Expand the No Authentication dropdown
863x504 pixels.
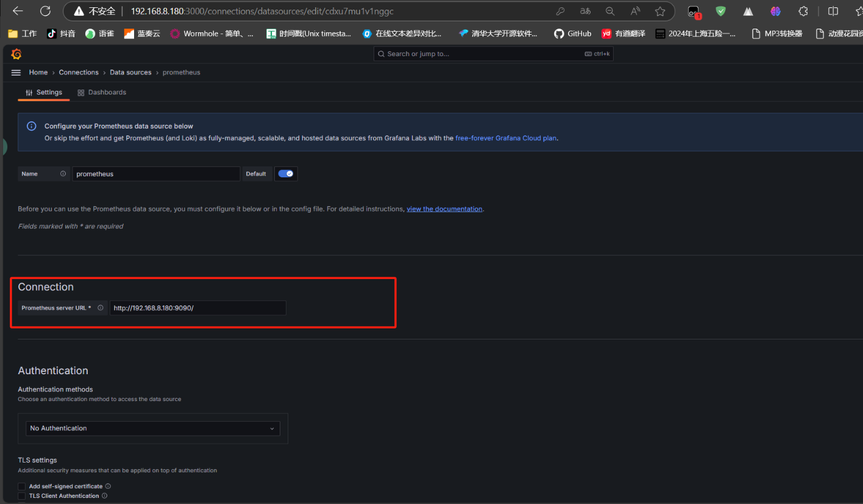point(153,428)
